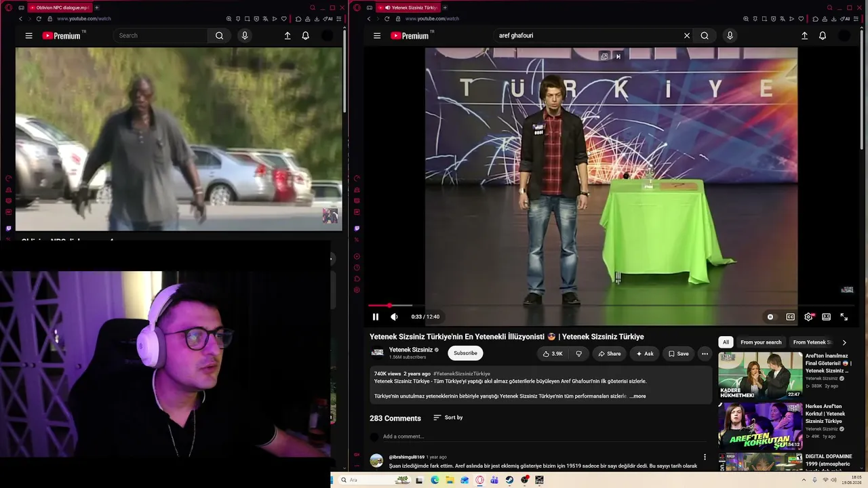Clear the 'aref ghafouri' search text
Screen dimensions: 868x488
(x=686, y=36)
